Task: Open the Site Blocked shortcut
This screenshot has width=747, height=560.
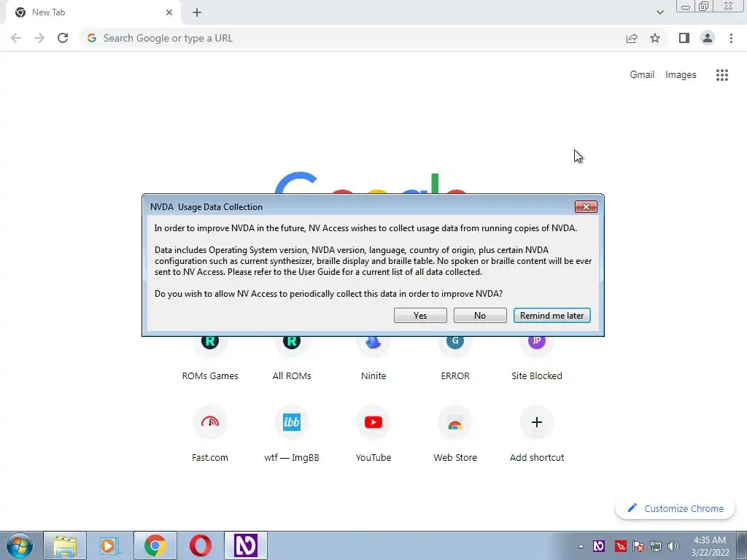Action: (x=537, y=348)
